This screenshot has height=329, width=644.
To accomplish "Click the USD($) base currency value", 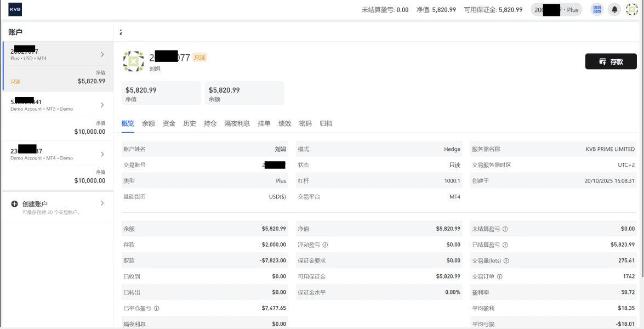I will click(x=278, y=197).
